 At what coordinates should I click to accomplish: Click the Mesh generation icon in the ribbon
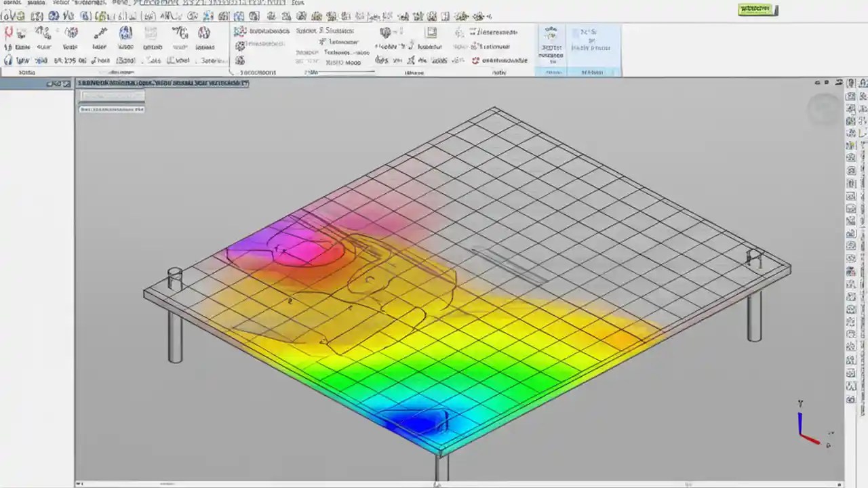[125, 33]
